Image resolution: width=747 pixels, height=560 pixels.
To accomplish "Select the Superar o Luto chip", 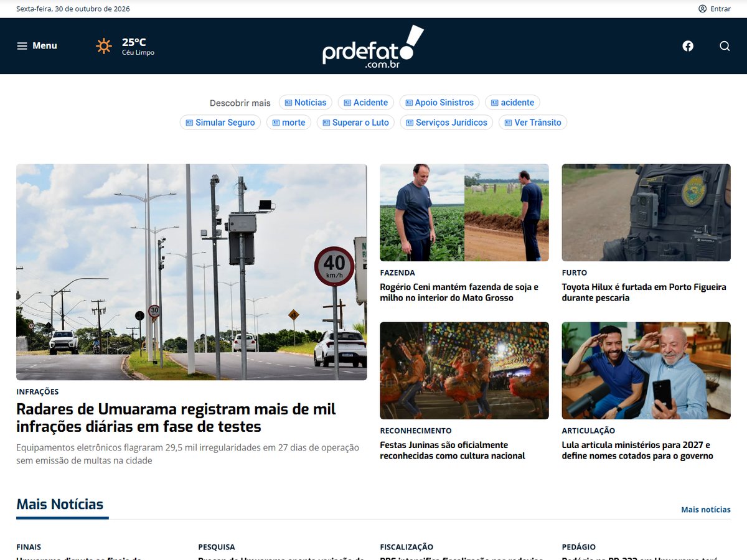I will pos(355,123).
